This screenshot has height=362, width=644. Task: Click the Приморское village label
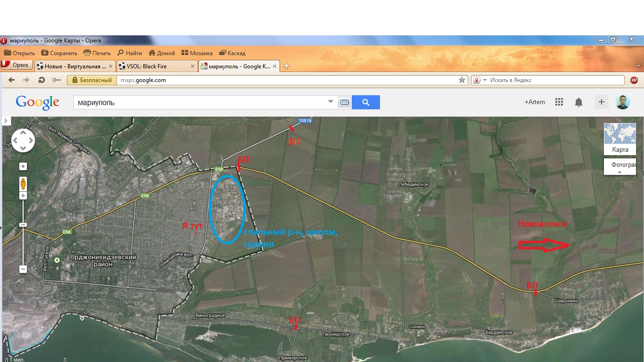(x=293, y=358)
